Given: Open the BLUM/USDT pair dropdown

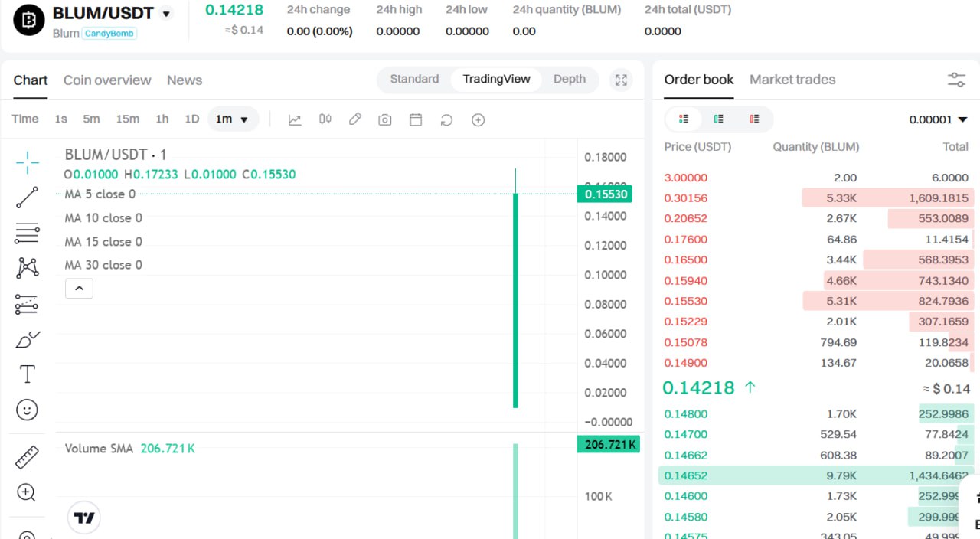Looking at the screenshot, I should coord(166,14).
